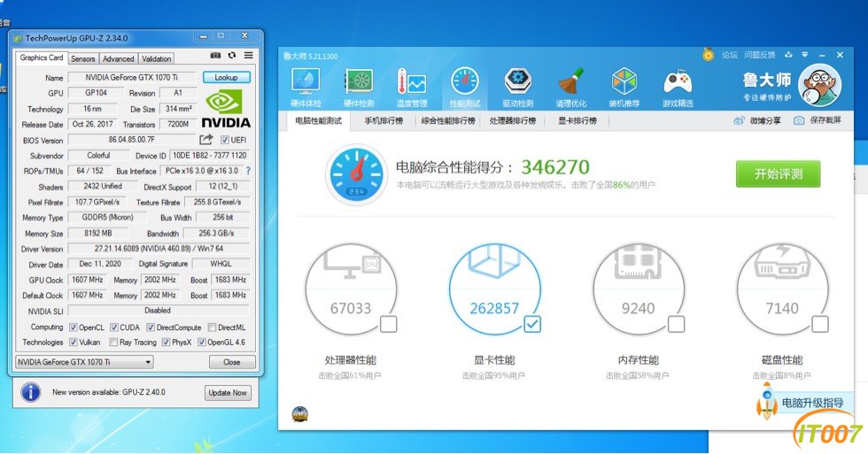The width and height of the screenshot is (868, 454).
Task: Open Lu Dashi title bar dropdown menu arrow
Action: [x=805, y=55]
